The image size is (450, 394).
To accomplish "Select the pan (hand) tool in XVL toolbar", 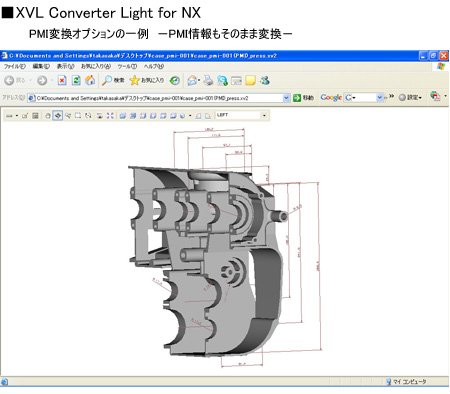I will [48, 116].
